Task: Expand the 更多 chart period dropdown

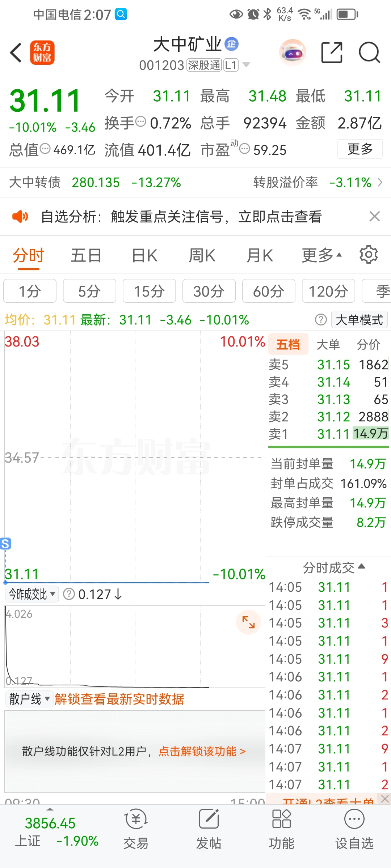Action: click(x=322, y=256)
